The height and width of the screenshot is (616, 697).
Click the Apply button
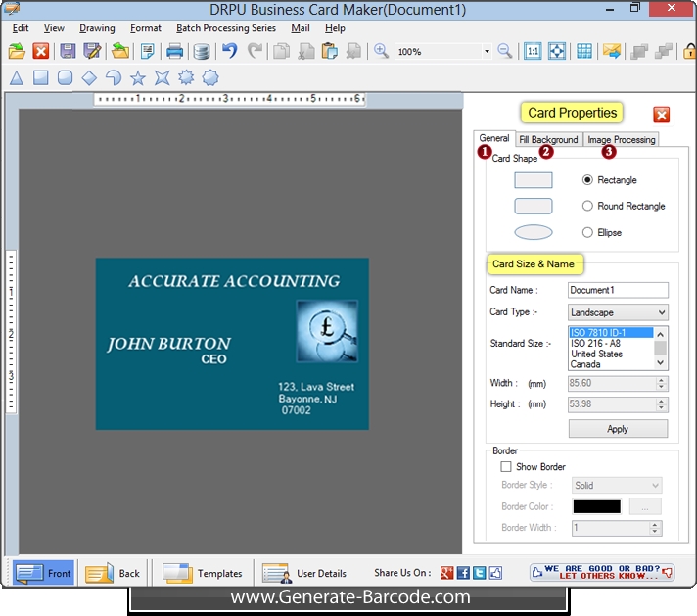[x=618, y=429]
